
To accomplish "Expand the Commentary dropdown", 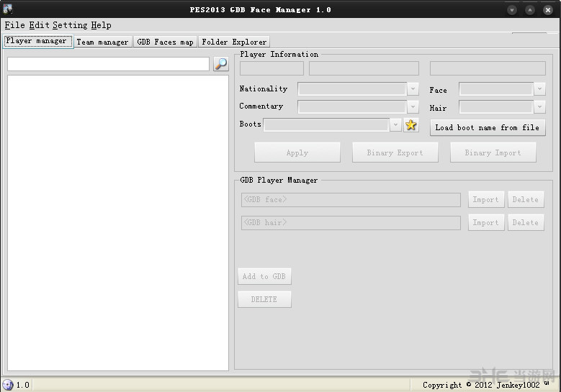I will pos(413,106).
